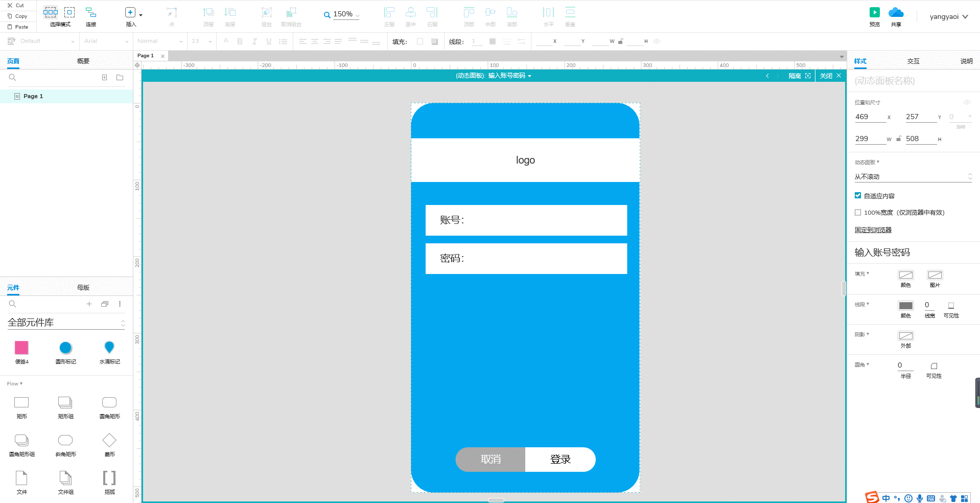The image size is (980, 503).
Task: Open the 全部元件库 library selector
Action: click(66, 323)
